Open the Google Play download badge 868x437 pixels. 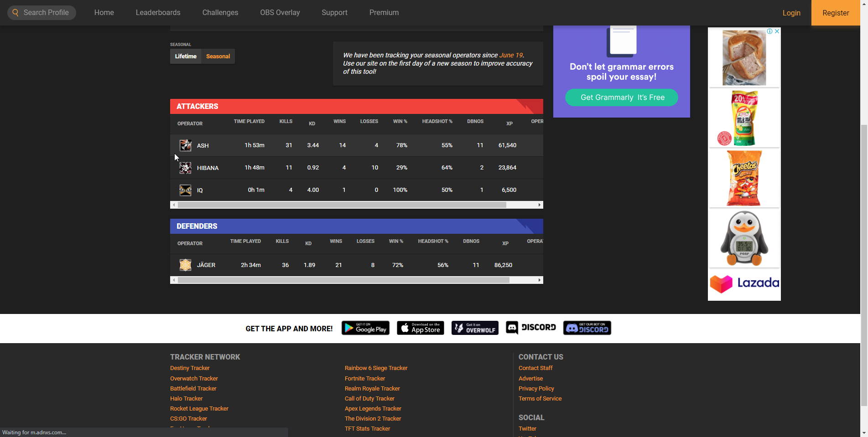[365, 328]
